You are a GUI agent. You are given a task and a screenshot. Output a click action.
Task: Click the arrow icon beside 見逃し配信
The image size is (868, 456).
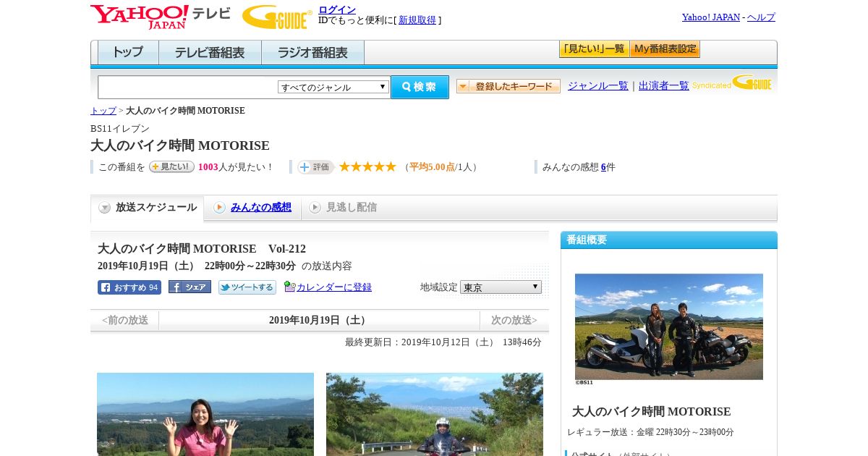click(x=315, y=208)
